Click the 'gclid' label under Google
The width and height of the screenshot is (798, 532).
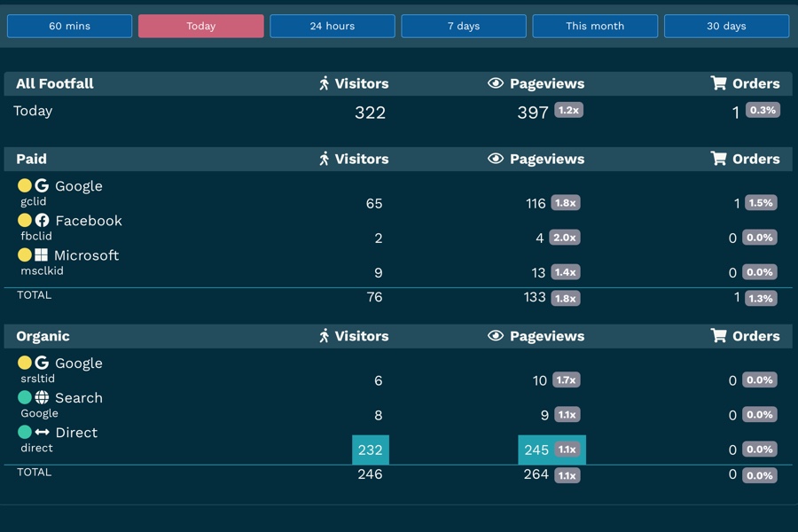point(33,201)
